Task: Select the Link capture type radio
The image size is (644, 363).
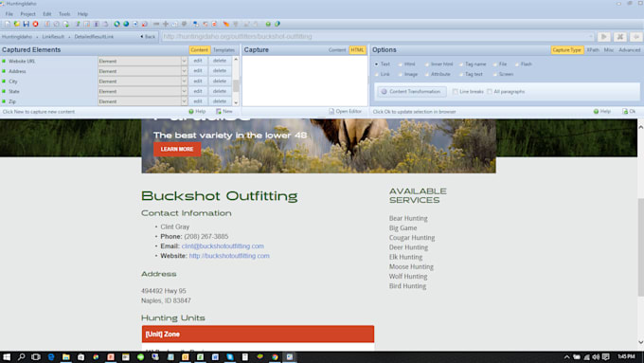Action: click(x=376, y=75)
